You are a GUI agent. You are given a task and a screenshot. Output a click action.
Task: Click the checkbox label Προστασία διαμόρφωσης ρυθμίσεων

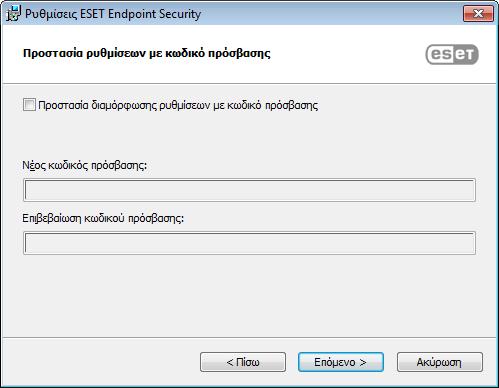(178, 105)
